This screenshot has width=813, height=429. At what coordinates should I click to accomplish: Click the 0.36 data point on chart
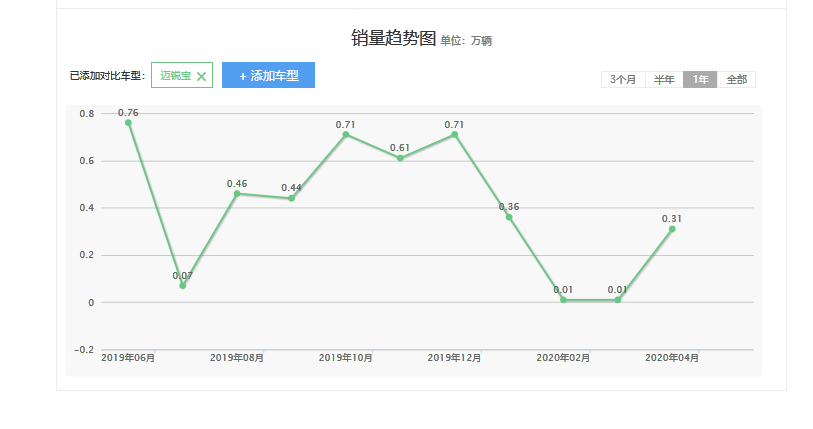pyautogui.click(x=509, y=217)
